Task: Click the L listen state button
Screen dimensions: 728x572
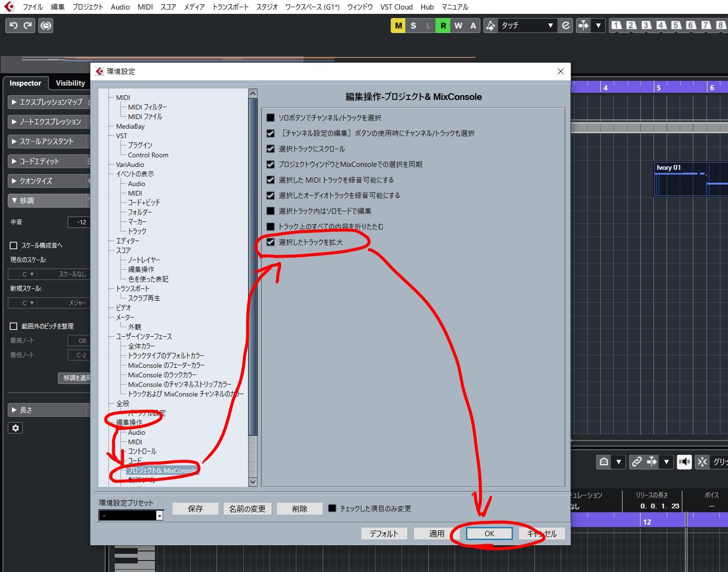Action: [x=428, y=26]
